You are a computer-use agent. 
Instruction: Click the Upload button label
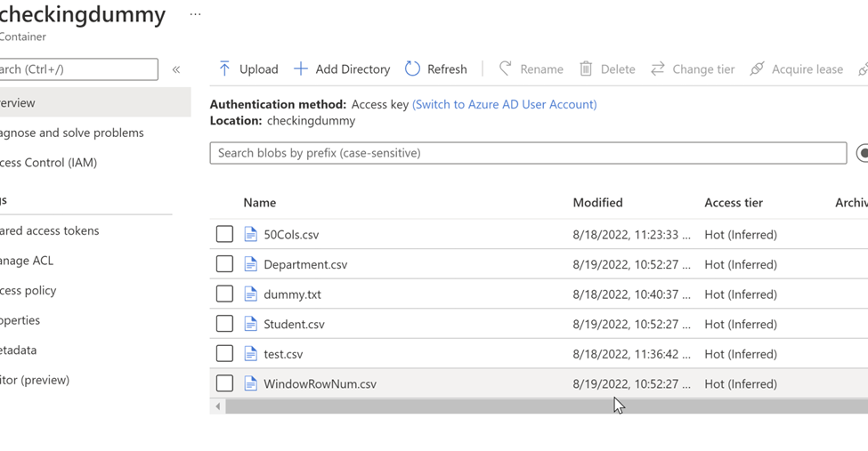click(258, 69)
